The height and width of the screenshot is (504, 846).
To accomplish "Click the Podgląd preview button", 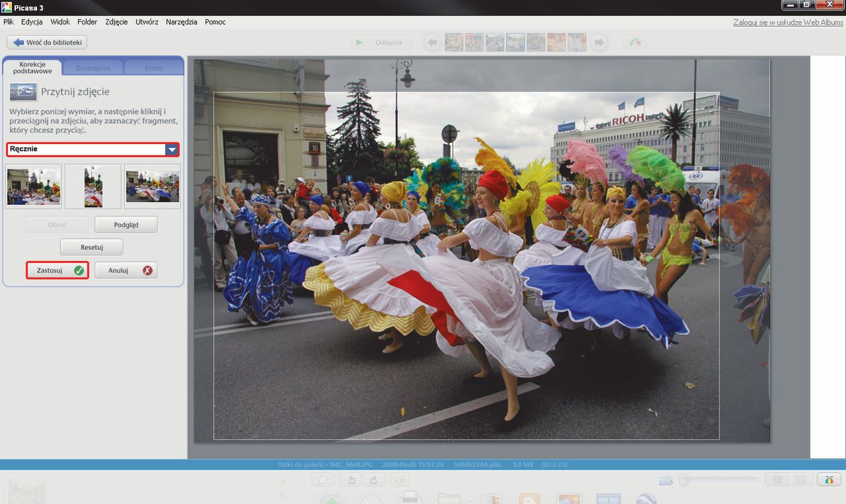I will pyautogui.click(x=126, y=225).
